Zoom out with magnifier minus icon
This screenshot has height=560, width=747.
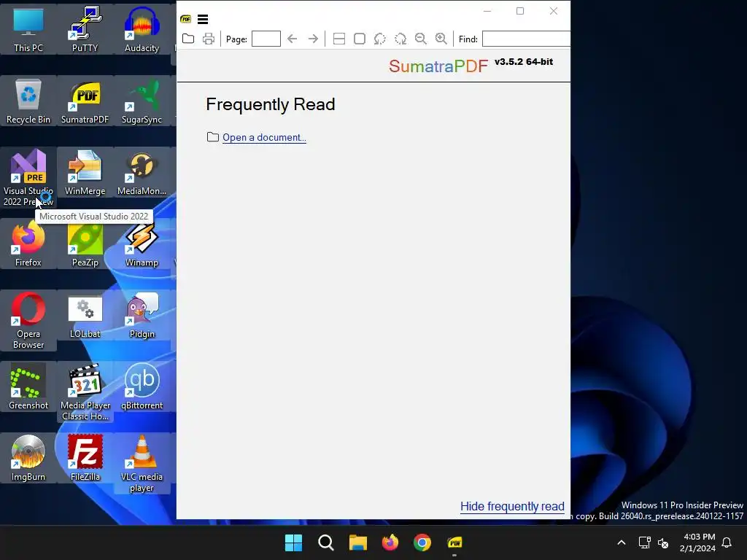pyautogui.click(x=421, y=39)
